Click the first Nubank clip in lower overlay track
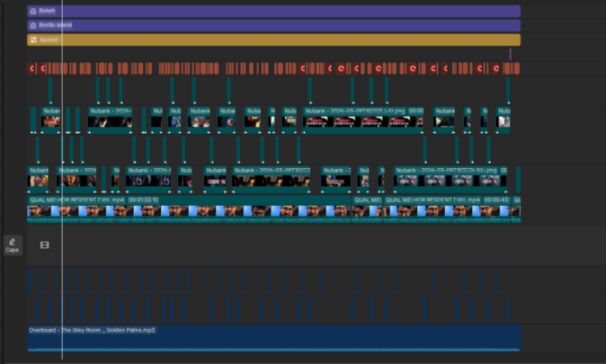This screenshot has width=606, height=364. point(40,175)
